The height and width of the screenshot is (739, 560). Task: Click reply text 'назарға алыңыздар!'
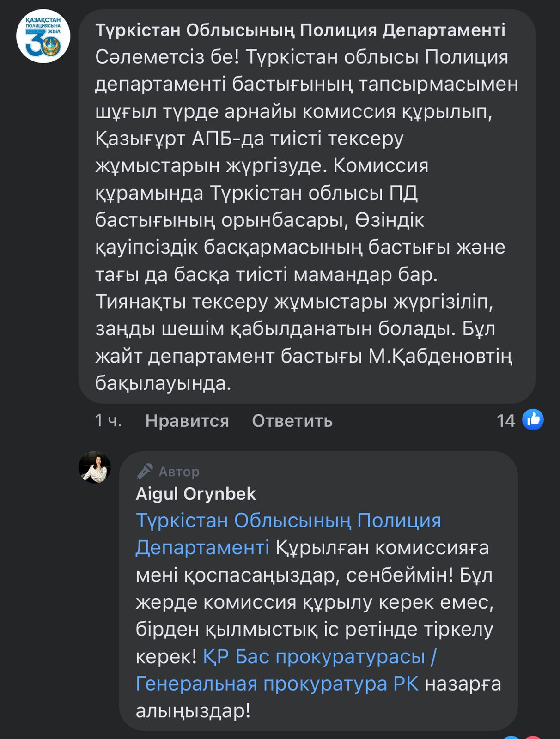tap(462, 684)
